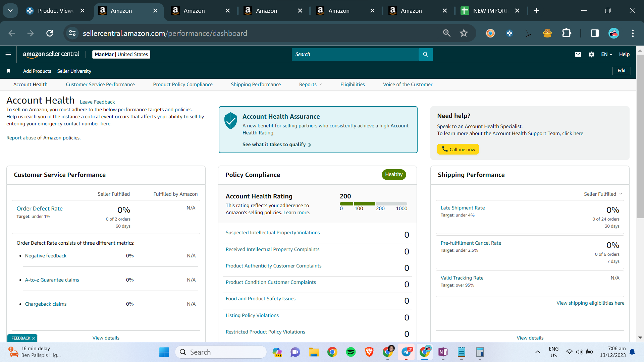Open Calculator from the taskbar
This screenshot has height=362, width=644.
click(x=480, y=352)
